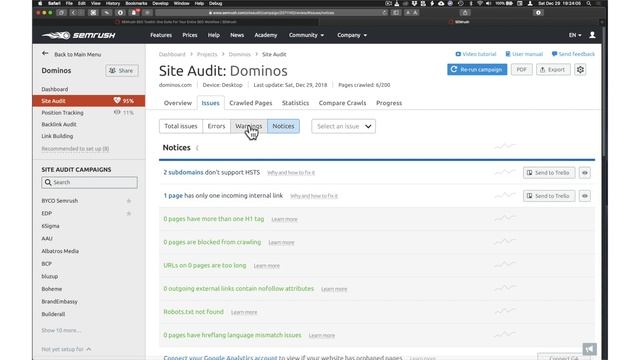Screen dimensions: 640x360
Task: Open the 1 page link
Action: pyautogui.click(x=173, y=196)
